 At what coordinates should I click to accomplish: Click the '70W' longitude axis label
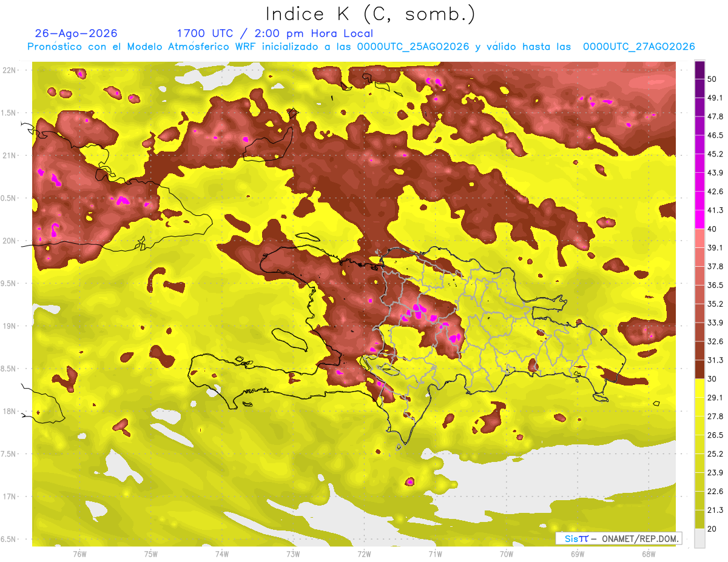(507, 554)
